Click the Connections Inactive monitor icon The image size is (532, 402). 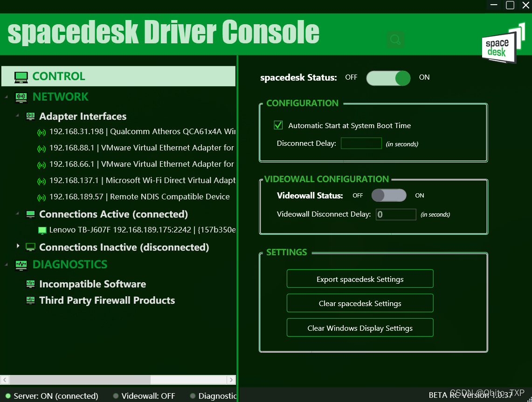(x=30, y=247)
